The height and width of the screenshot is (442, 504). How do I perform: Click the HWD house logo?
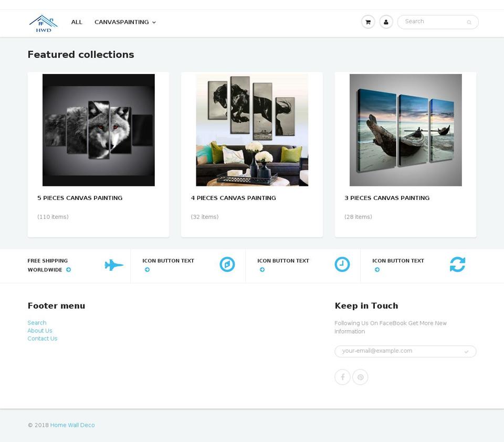tap(44, 24)
